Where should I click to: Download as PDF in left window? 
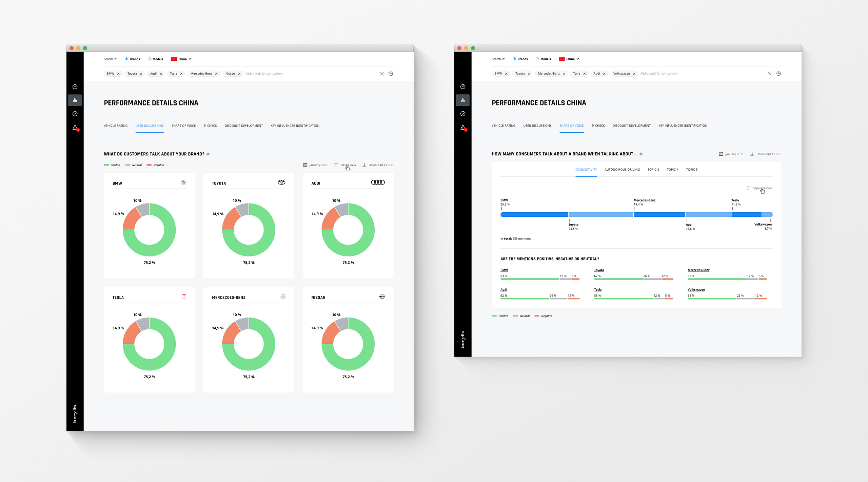pos(378,165)
